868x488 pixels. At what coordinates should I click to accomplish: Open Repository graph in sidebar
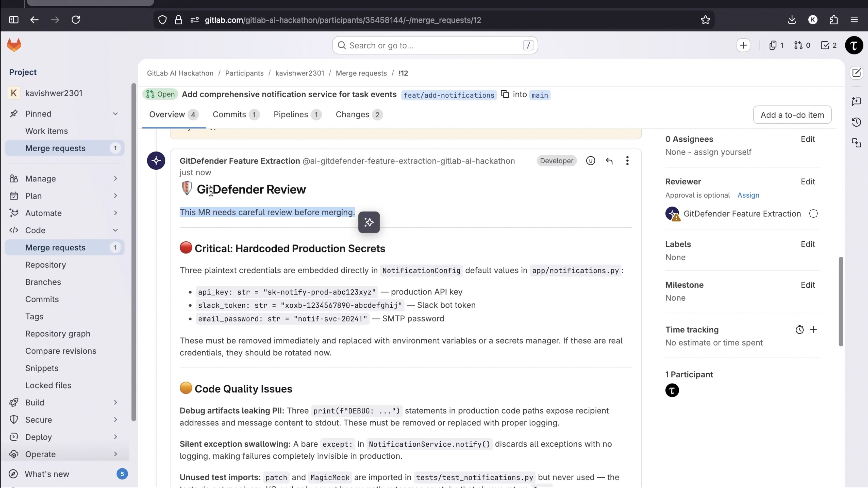click(x=58, y=334)
